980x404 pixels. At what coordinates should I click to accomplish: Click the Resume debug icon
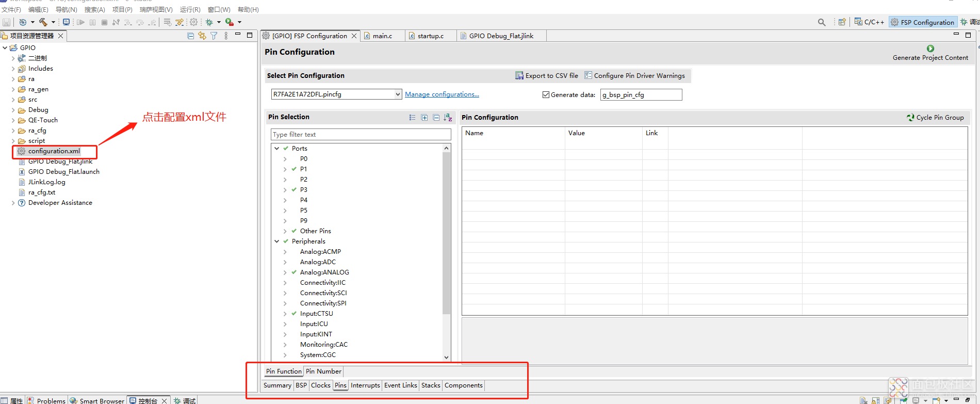(80, 22)
